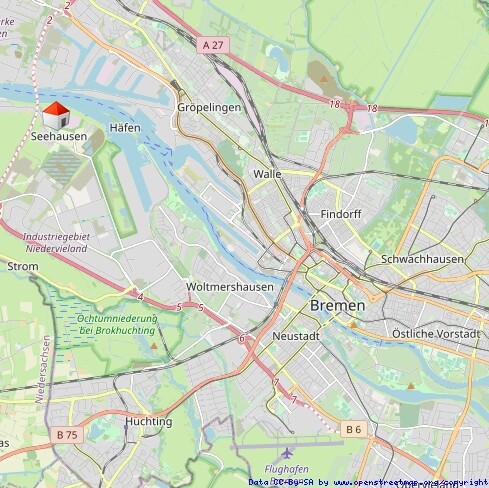Screen dimensions: 489x488
Task: Click the Ochtumniederung bei Brokhuchting label
Action: point(117,324)
